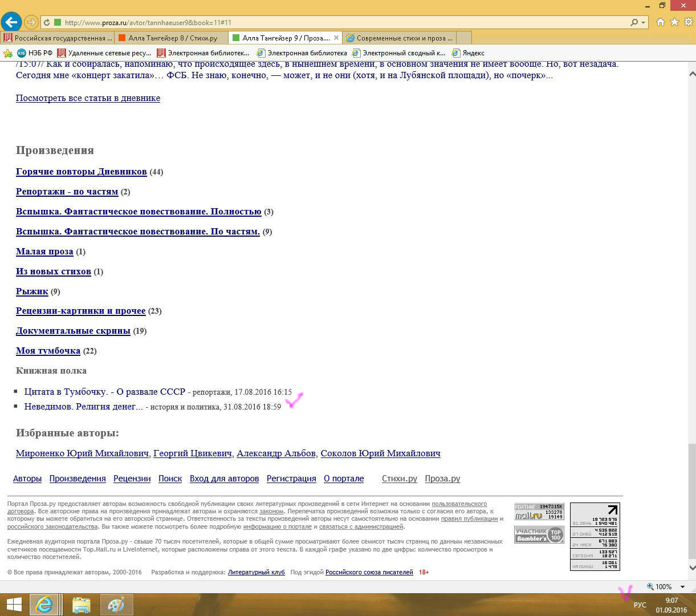This screenshot has width=696, height=616.
Task: Switch to the Современные стихи и проза tab
Action: [x=400, y=38]
